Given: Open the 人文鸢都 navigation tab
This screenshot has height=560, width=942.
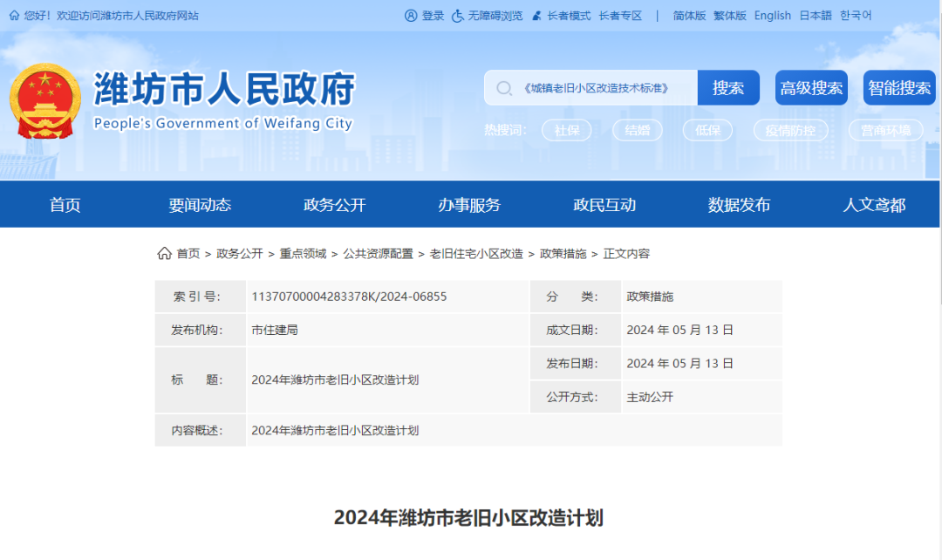Looking at the screenshot, I should [x=874, y=205].
